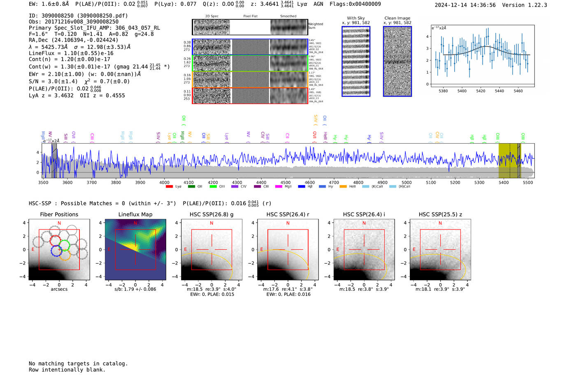Click the (K)CaII legend swatch
The image size is (576, 392).
point(366,187)
